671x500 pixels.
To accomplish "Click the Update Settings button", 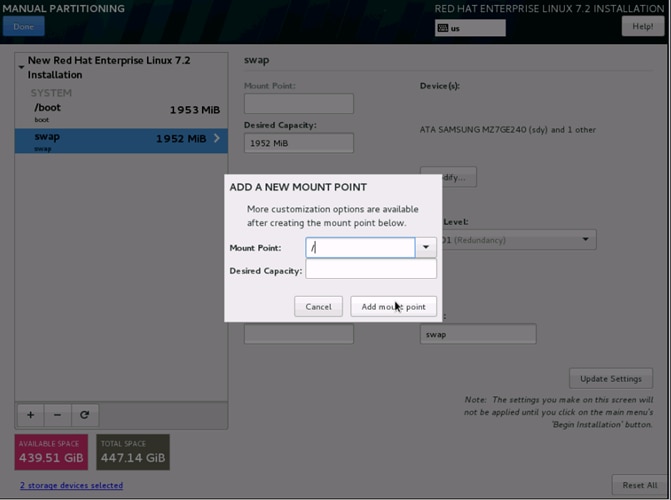I will click(611, 378).
